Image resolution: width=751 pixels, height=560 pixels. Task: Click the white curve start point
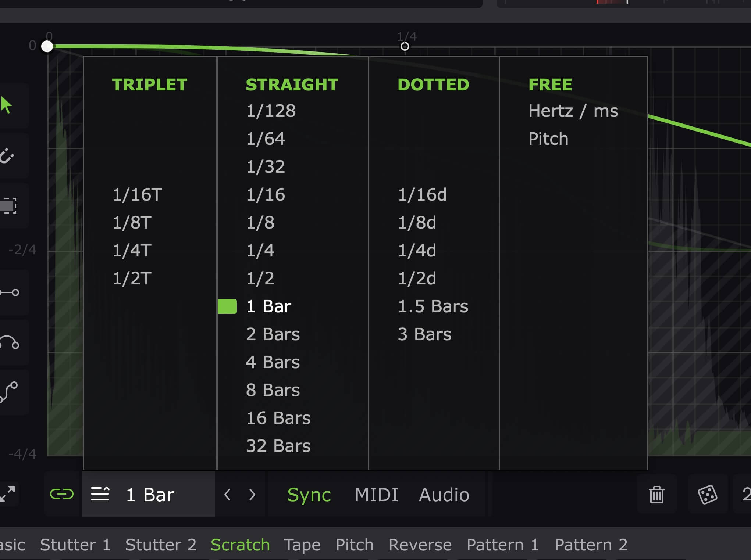[x=47, y=47]
